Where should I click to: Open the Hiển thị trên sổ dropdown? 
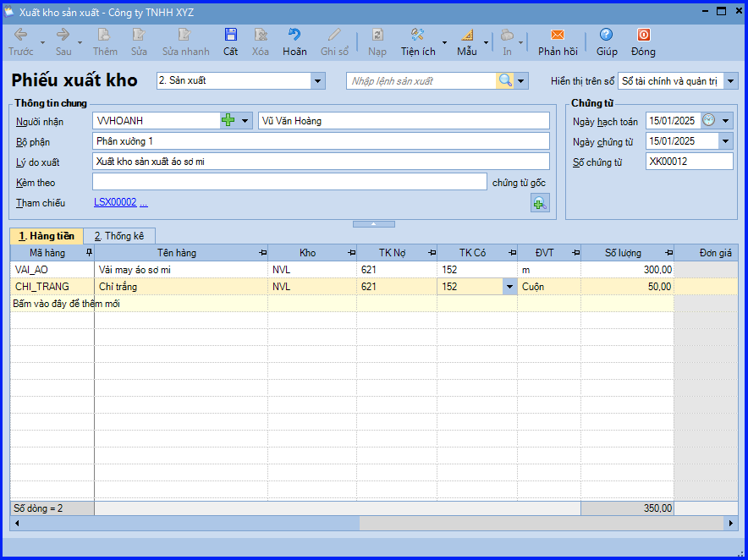pos(730,81)
